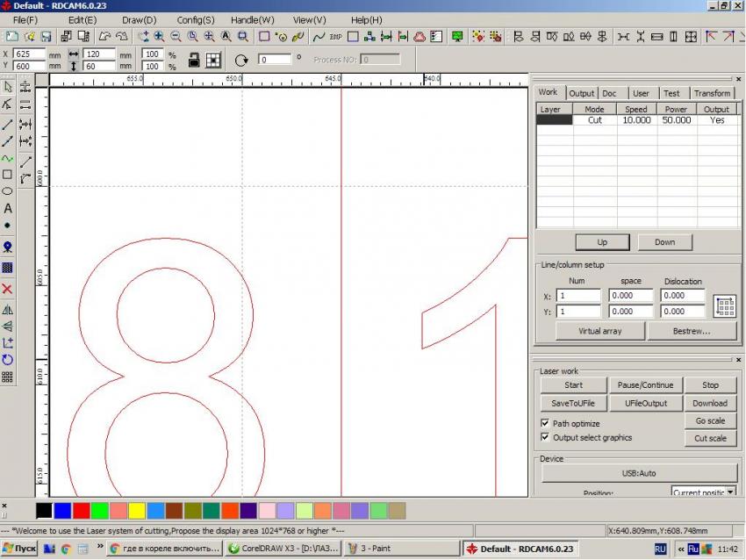Expand the Position dropdown (Current position)
Screen dimensions: 746x560
coord(731,492)
